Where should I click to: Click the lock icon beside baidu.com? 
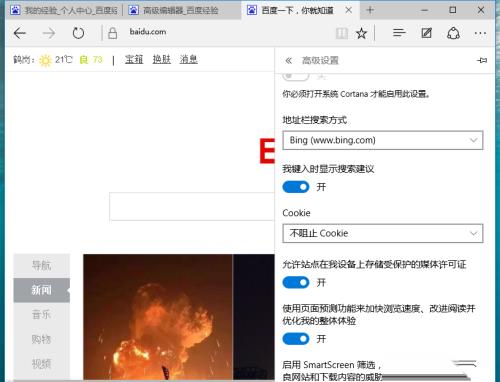(113, 33)
